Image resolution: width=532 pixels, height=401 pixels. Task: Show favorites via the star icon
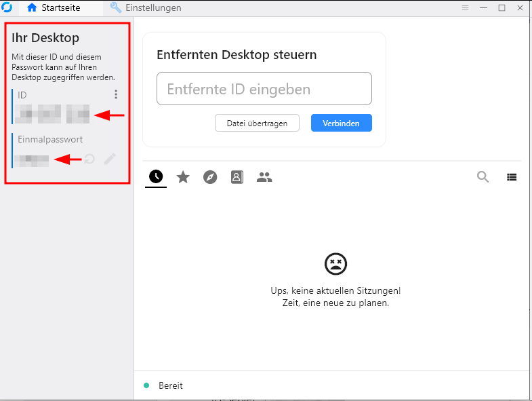183,177
